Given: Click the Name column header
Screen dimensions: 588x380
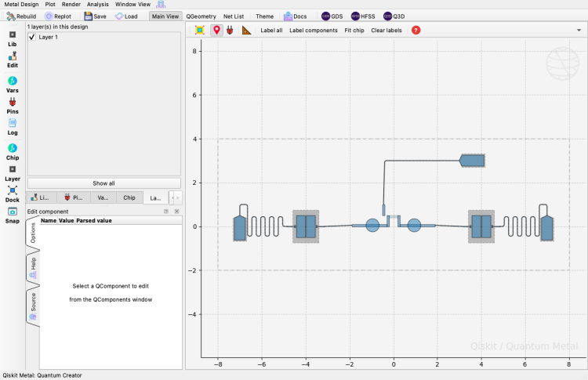Looking at the screenshot, I should tap(49, 220).
